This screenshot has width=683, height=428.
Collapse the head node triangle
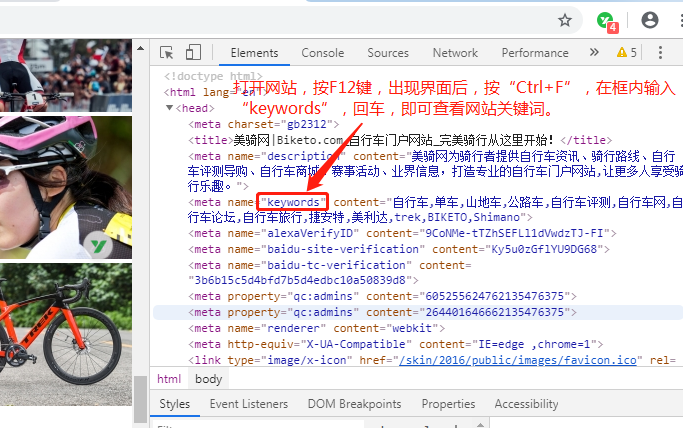point(169,108)
